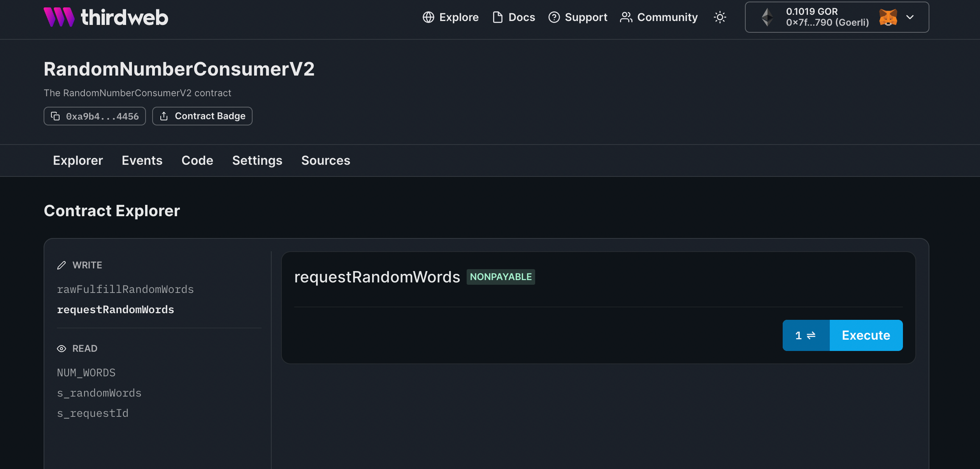Click the thirdweb logo
Image resolution: width=980 pixels, height=469 pixels.
tap(106, 17)
